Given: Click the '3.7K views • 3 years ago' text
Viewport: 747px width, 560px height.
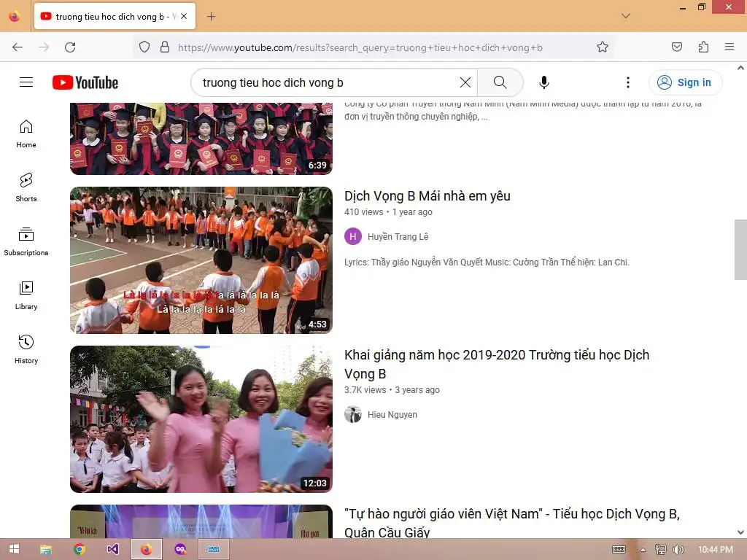Looking at the screenshot, I should pyautogui.click(x=392, y=390).
